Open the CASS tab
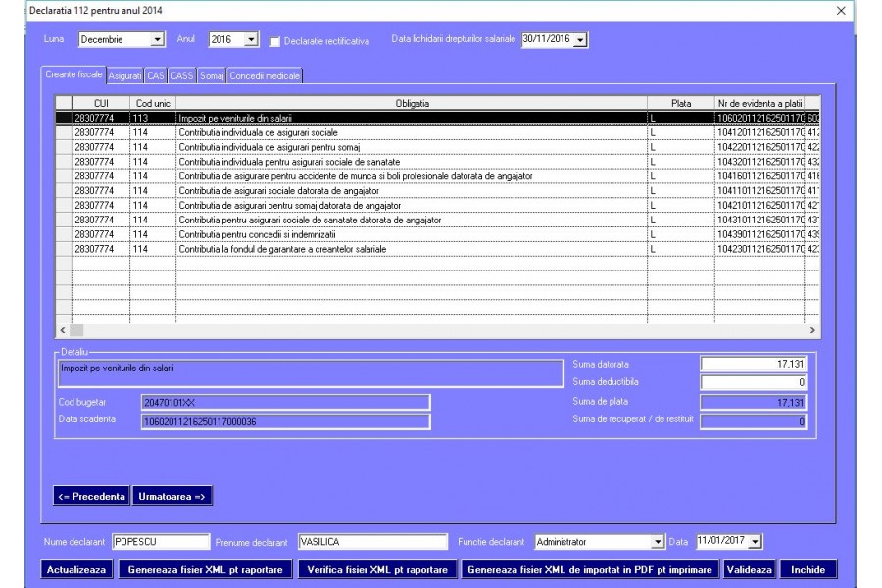Image resolution: width=882 pixels, height=588 pixels. 182,76
